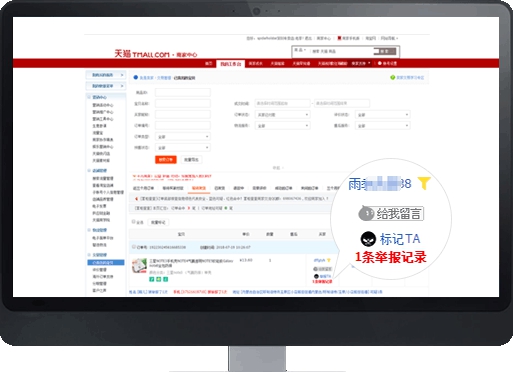
Task: Click the 成交时间 end date field
Action: tap(342, 103)
